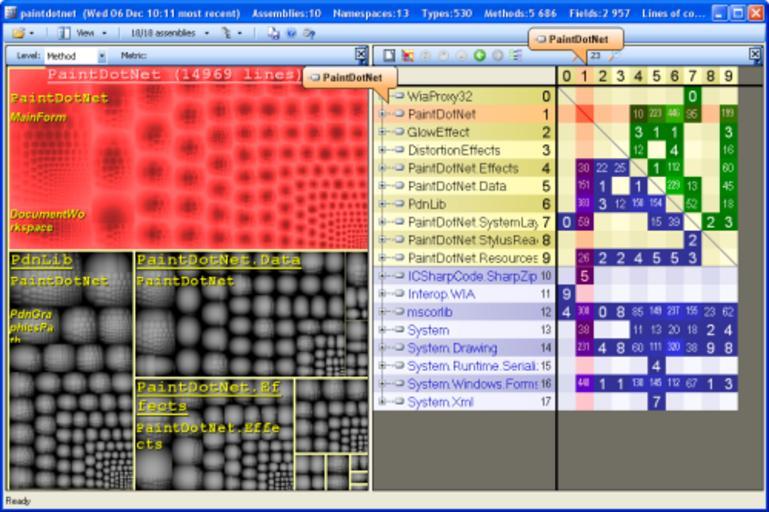This screenshot has height=512, width=769.
Task: Click the dependency tree icon in toolbar
Action: (x=227, y=33)
